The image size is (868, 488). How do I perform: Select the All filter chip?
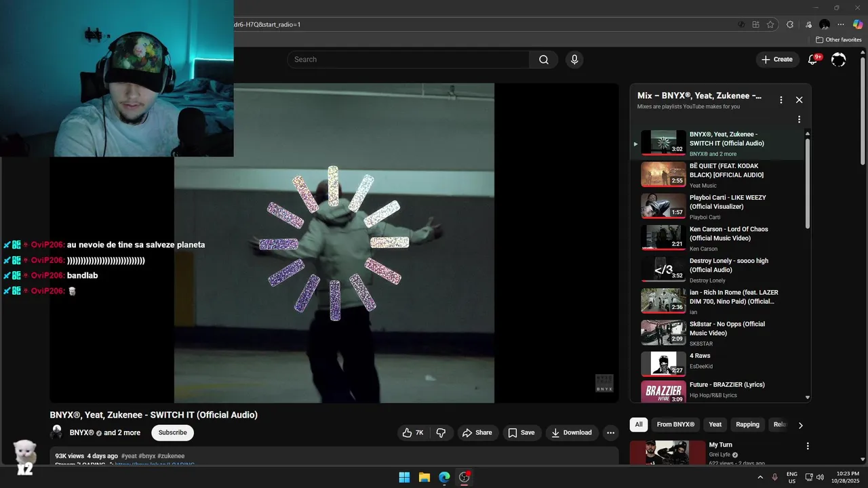tap(639, 425)
